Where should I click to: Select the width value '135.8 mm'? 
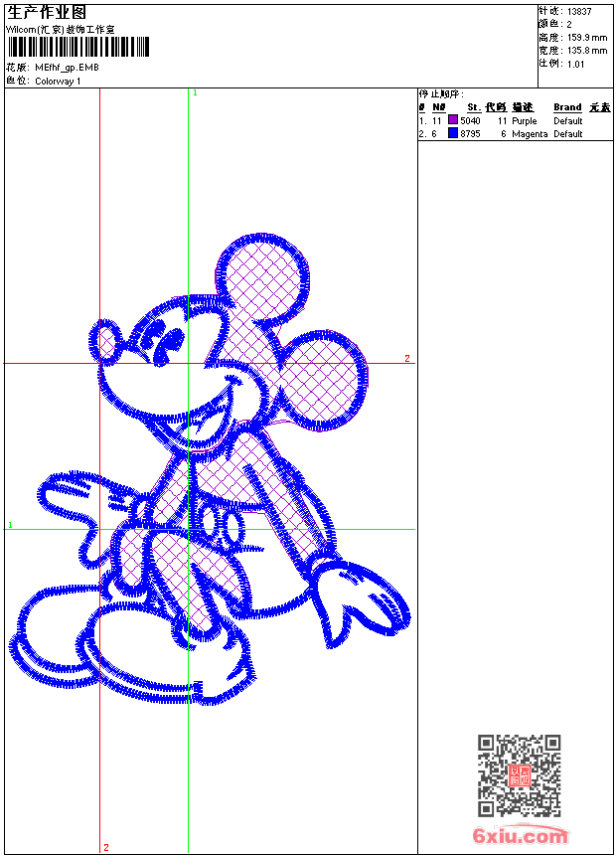587,51
